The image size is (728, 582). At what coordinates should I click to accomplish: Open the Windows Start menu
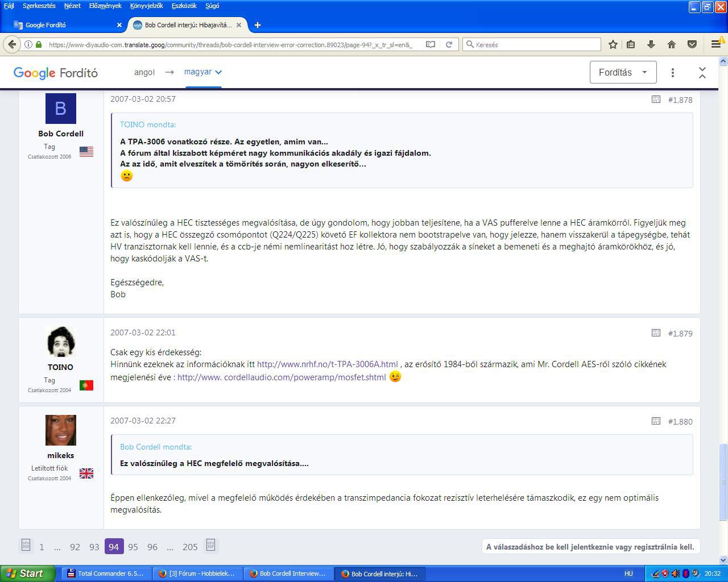coord(27,573)
